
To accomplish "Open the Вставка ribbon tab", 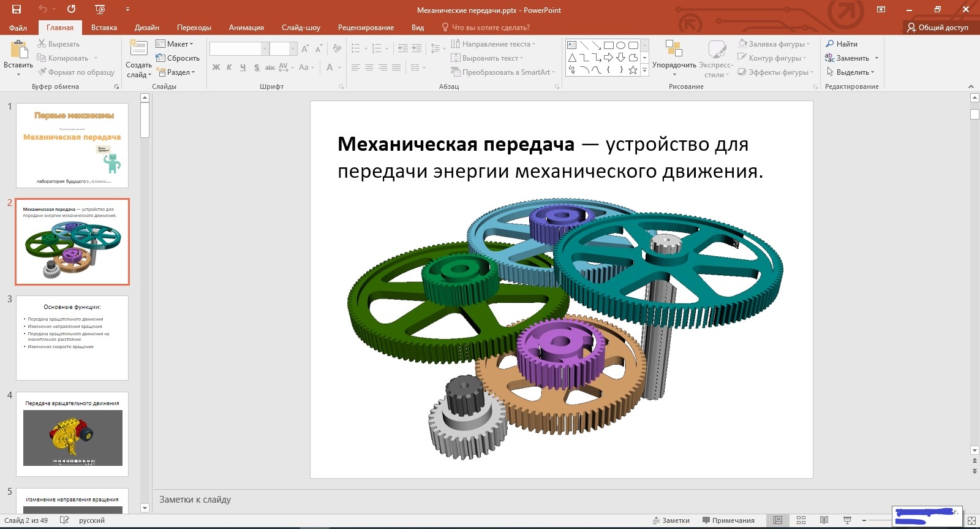I will [x=104, y=28].
